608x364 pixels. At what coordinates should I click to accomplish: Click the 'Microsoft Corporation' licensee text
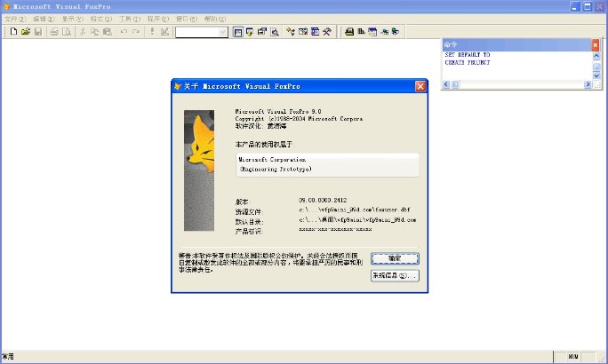272,160
